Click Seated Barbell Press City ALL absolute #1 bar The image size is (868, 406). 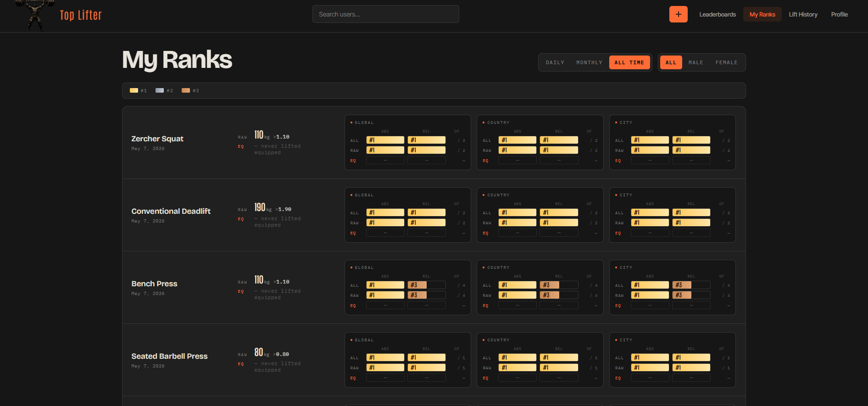coord(650,357)
